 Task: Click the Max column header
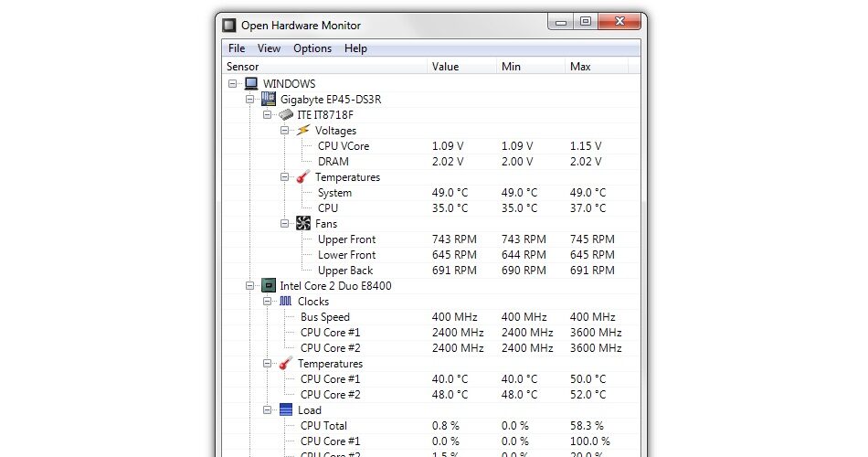click(580, 66)
